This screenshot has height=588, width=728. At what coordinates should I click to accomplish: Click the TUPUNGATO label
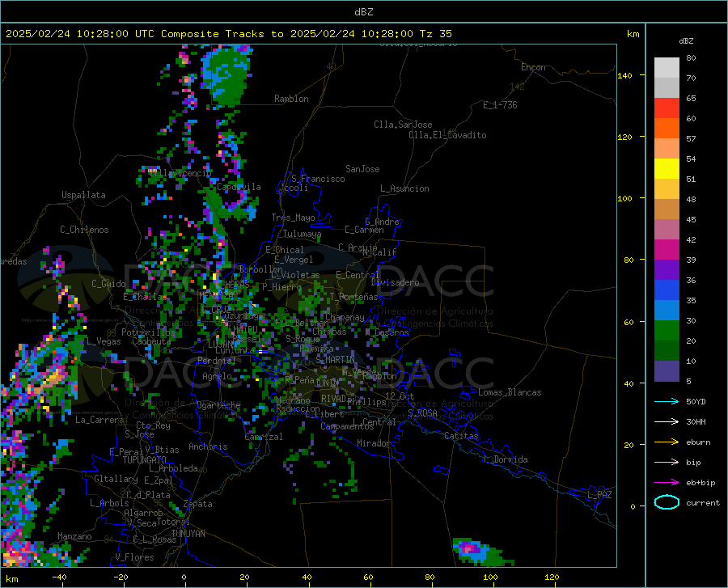[145, 460]
